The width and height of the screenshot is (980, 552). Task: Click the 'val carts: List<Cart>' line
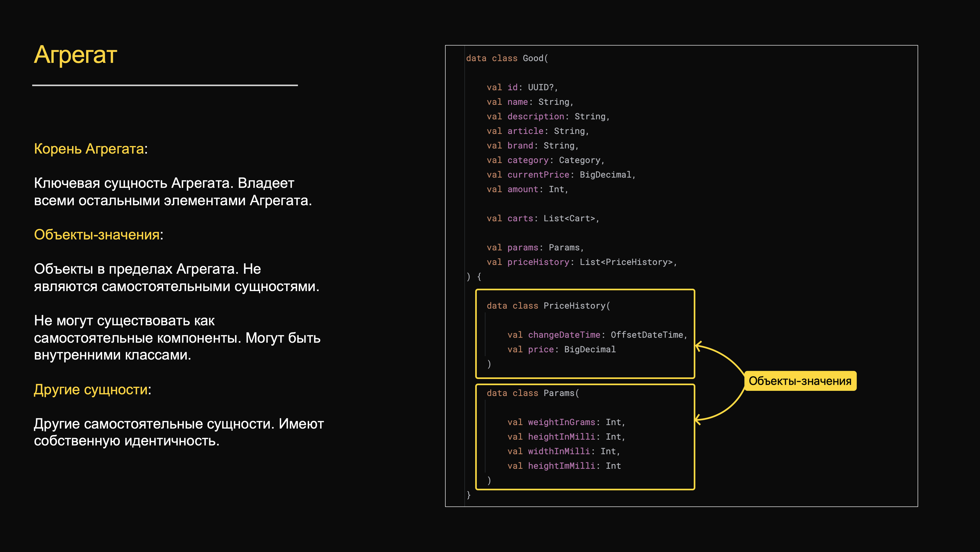(543, 218)
